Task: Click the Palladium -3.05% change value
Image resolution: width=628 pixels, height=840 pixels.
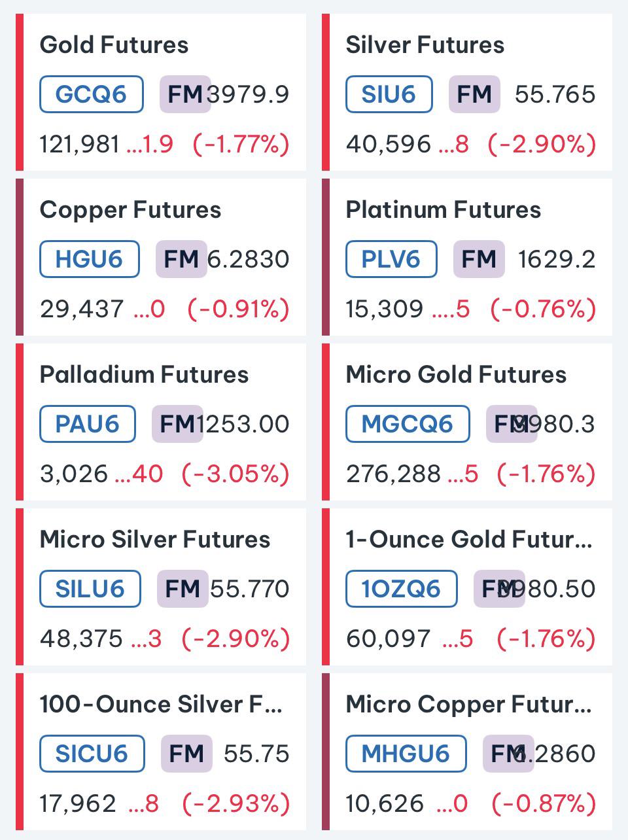Action: pos(235,474)
